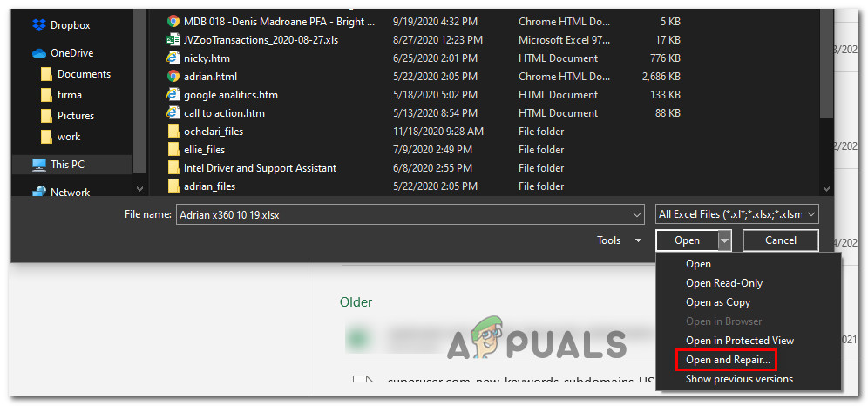868x406 pixels.
Task: Select Intel Driver and Support Assistant folder name
Action: (261, 167)
